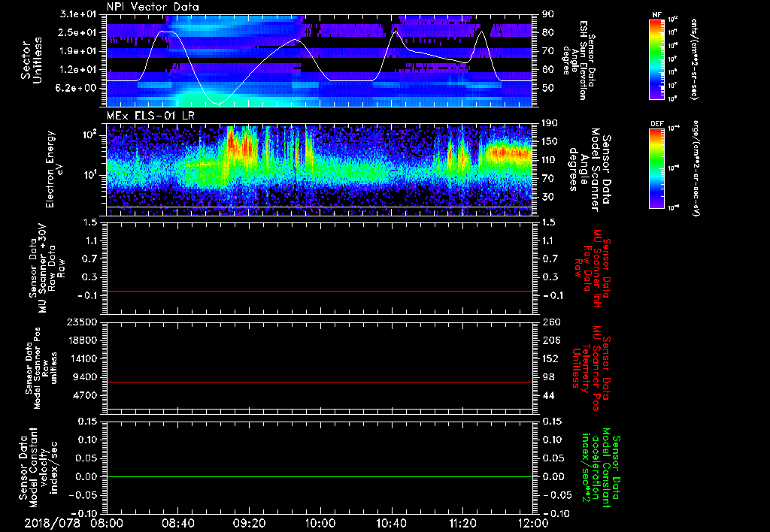770x532 pixels.
Task: Click the "1.9e+01" sector axis value
Action: 78,51
